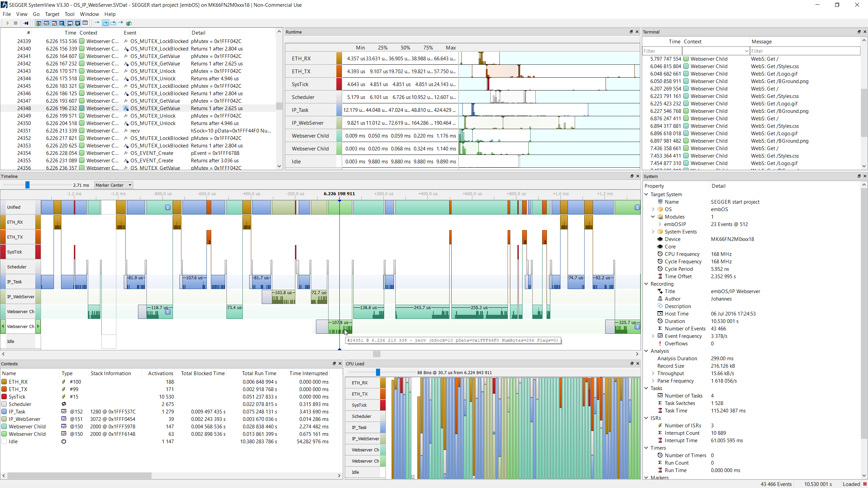Undock the Contexts panel
The height and width of the screenshot is (488, 868).
point(334,364)
